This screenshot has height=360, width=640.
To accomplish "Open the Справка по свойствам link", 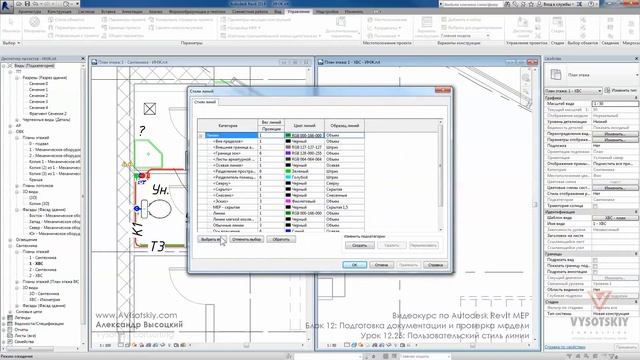I will click(565, 347).
